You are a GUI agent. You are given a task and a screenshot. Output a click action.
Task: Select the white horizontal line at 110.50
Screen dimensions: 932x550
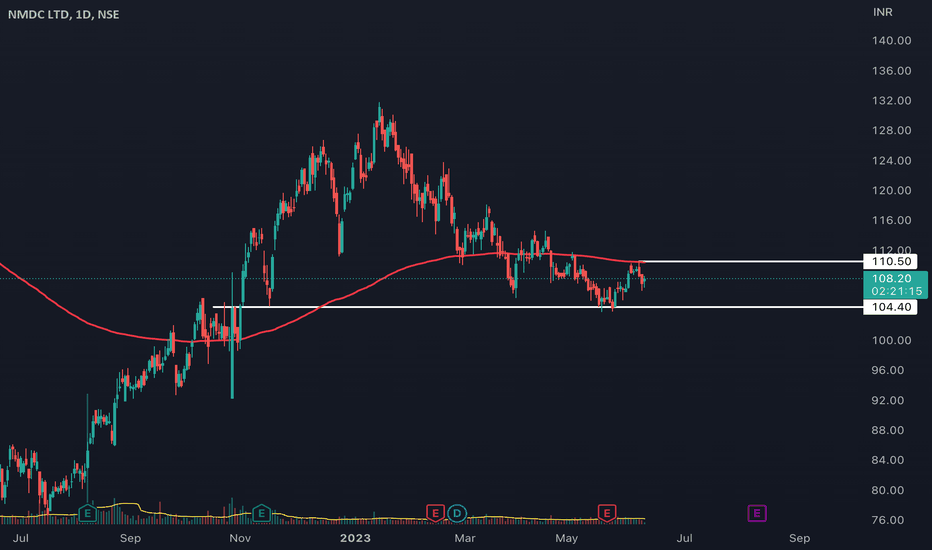[752, 262]
